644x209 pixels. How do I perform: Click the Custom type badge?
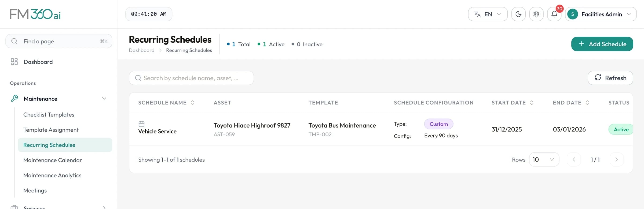pos(439,124)
